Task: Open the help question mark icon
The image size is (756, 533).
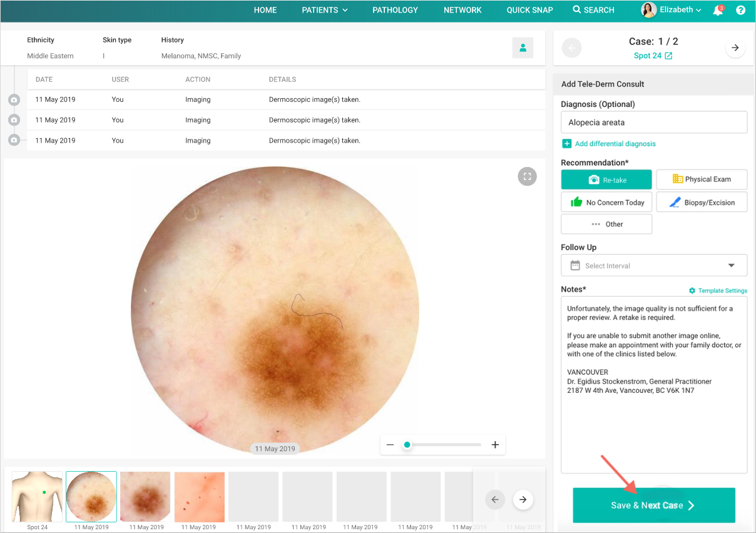Action: pos(740,10)
